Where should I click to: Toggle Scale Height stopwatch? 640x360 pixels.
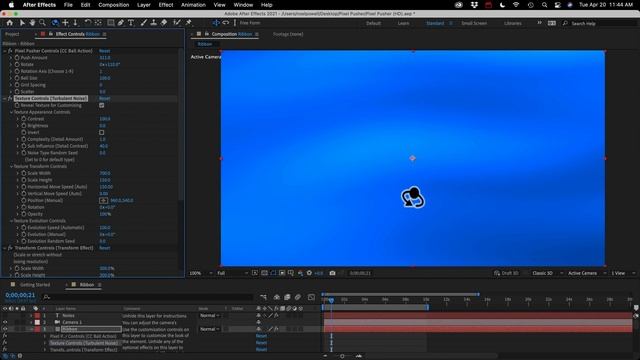24,180
